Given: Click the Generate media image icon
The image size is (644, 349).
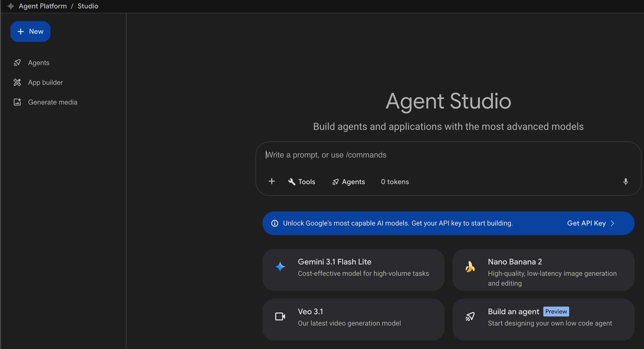Looking at the screenshot, I should pos(17,102).
